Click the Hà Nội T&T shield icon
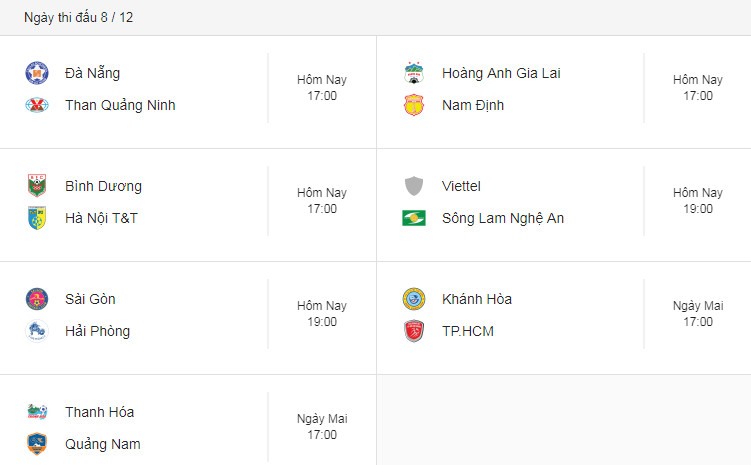The width and height of the screenshot is (751, 465). [37, 218]
